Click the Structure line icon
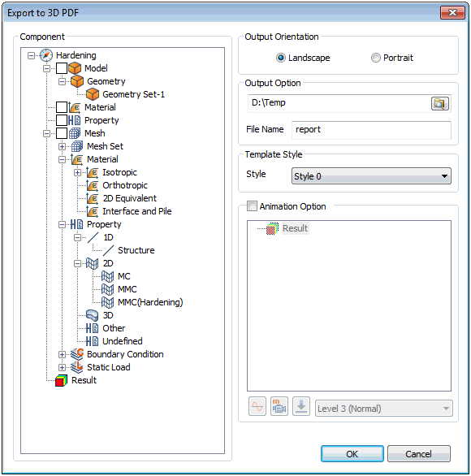Screen dimensions: 471x476 coord(108,250)
